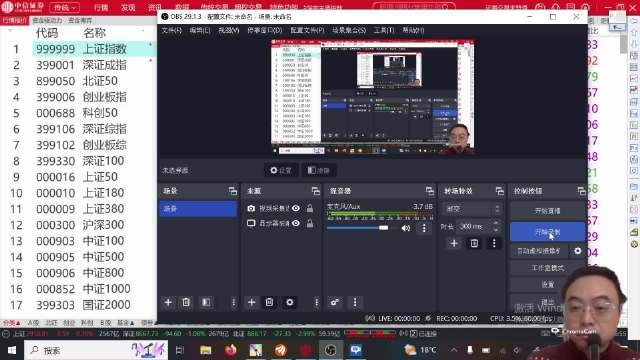The image size is (640, 360).
Task: Open audio mixer panel three-dot menu
Action: pyautogui.click(x=355, y=302)
